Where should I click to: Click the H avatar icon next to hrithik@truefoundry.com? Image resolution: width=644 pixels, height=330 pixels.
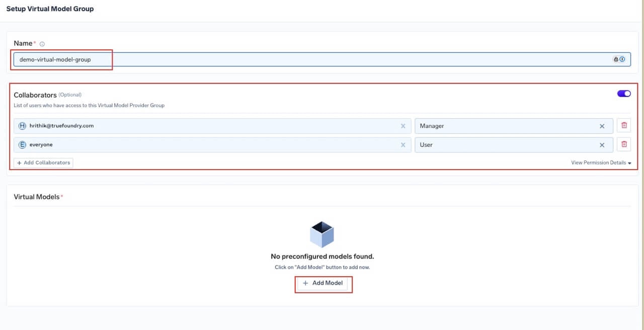click(x=22, y=125)
